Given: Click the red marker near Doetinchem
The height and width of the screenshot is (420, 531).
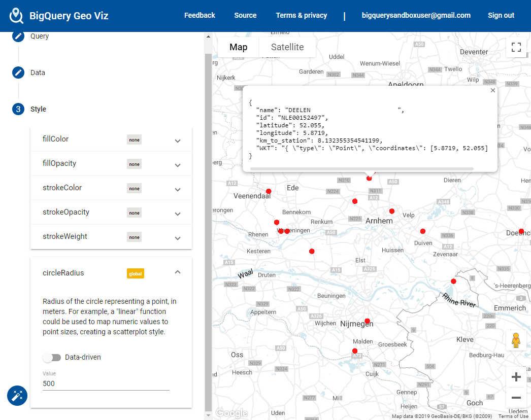Looking at the screenshot, I should [x=521, y=231].
